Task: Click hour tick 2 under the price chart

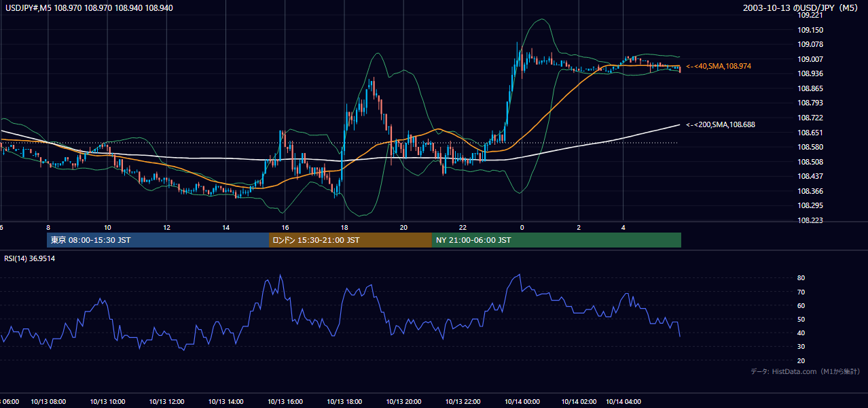Action: click(579, 227)
